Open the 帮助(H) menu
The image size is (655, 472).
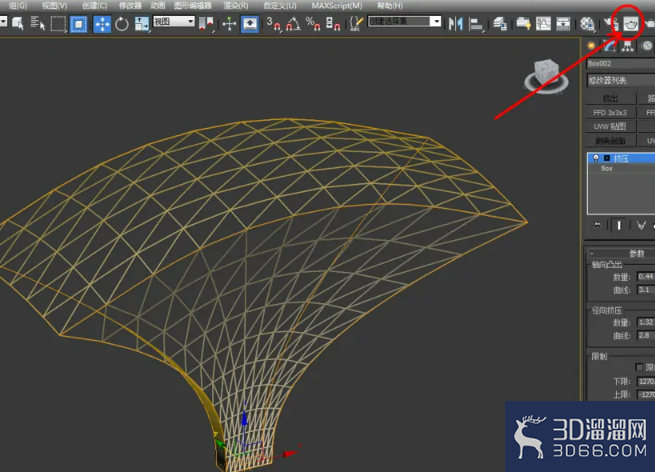(x=390, y=5)
